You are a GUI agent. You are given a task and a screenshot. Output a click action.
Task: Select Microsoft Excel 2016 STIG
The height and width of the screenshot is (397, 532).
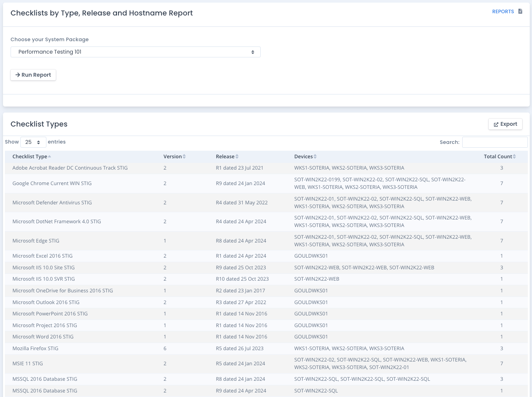[x=42, y=256]
